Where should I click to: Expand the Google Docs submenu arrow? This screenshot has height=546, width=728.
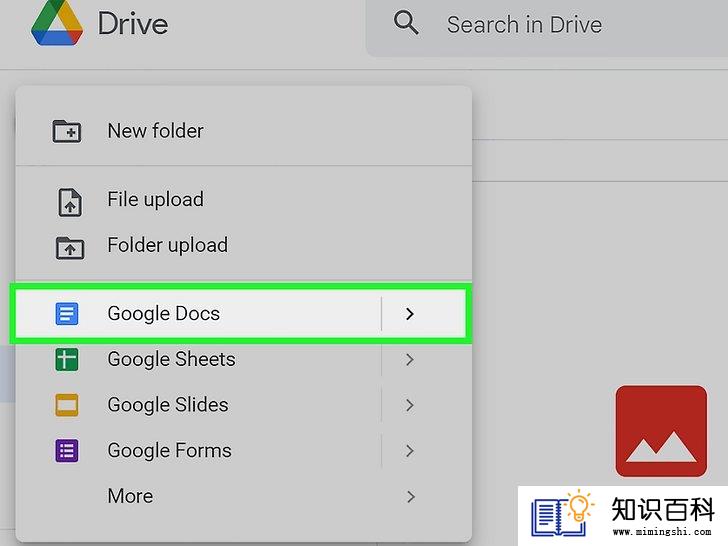410,314
